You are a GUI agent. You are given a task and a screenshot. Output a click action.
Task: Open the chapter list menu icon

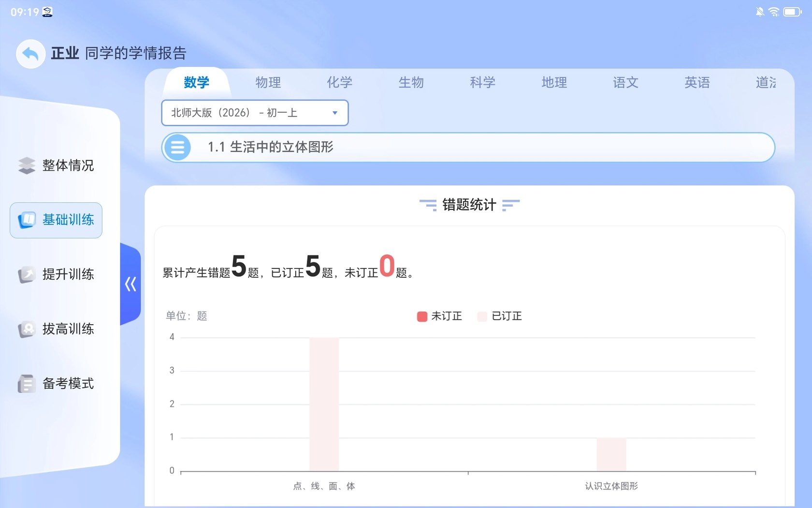pos(177,148)
